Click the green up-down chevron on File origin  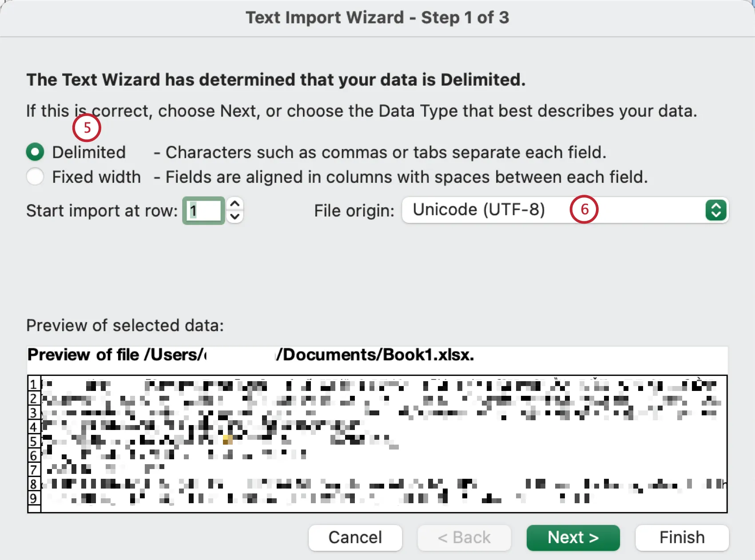[x=716, y=210]
